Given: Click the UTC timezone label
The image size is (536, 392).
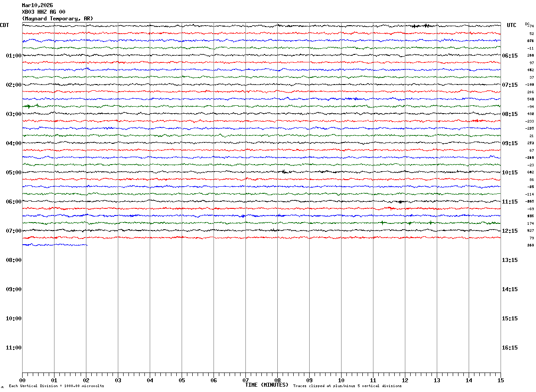Looking at the screenshot, I should point(512,25).
